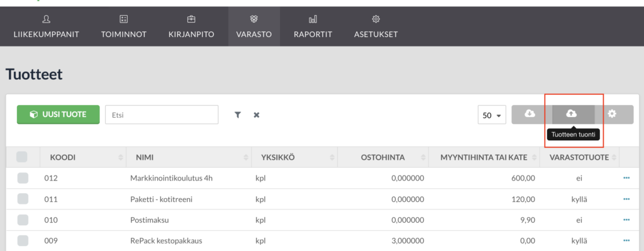Sort the table by OSTOHINTA column
This screenshot has height=251, width=644.
[382, 157]
